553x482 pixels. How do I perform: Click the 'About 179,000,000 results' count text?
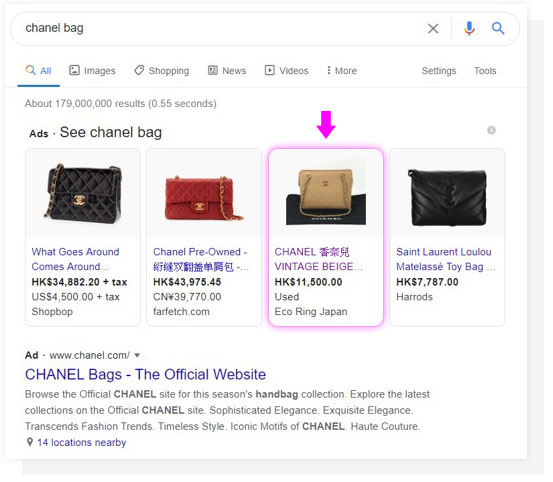(122, 105)
